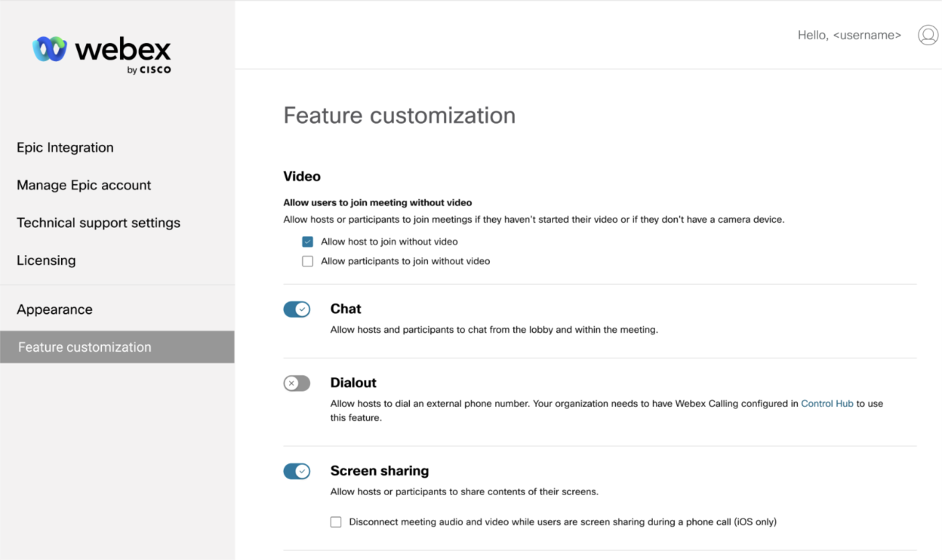Image resolution: width=942 pixels, height=560 pixels.
Task: Check Disconnect meeting audio during phone call
Action: (336, 522)
